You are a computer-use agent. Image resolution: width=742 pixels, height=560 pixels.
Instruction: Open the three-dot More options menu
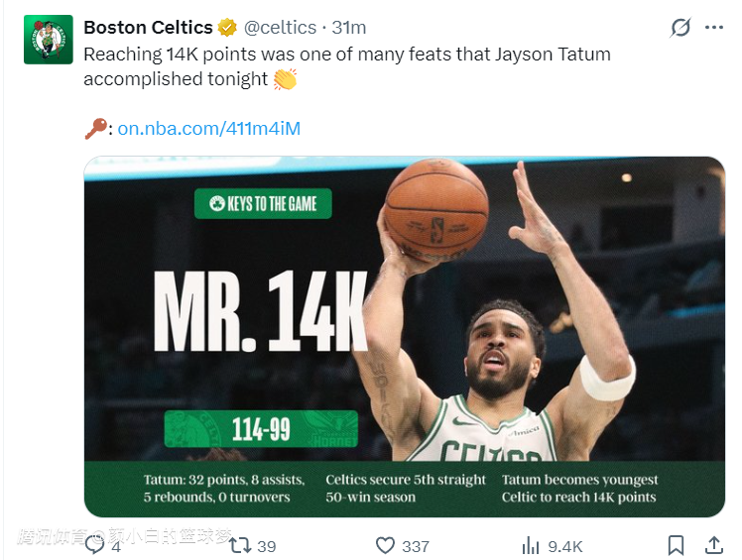tap(714, 28)
